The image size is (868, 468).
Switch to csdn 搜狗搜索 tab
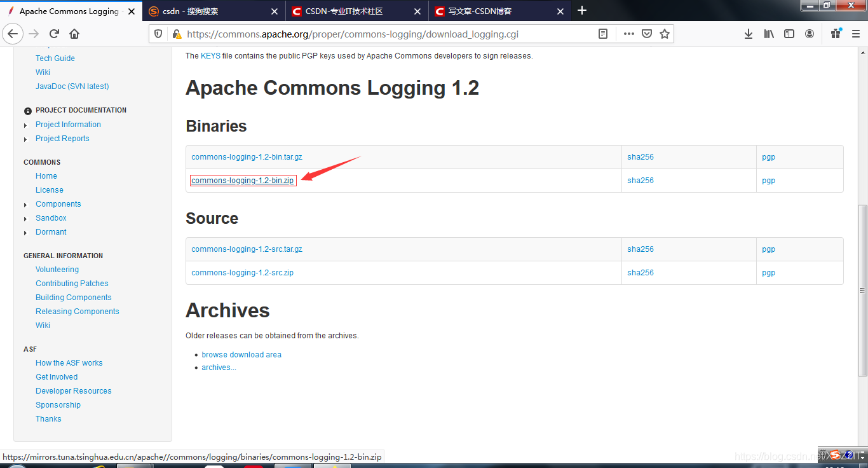click(x=214, y=11)
